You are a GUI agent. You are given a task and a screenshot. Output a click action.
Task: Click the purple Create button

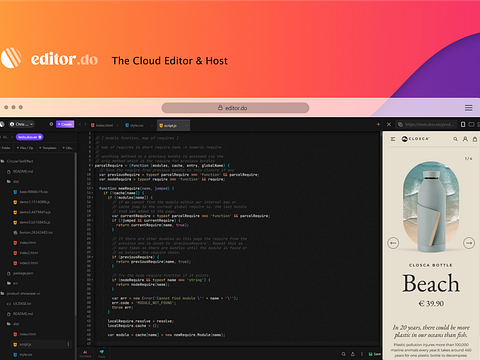[65, 124]
